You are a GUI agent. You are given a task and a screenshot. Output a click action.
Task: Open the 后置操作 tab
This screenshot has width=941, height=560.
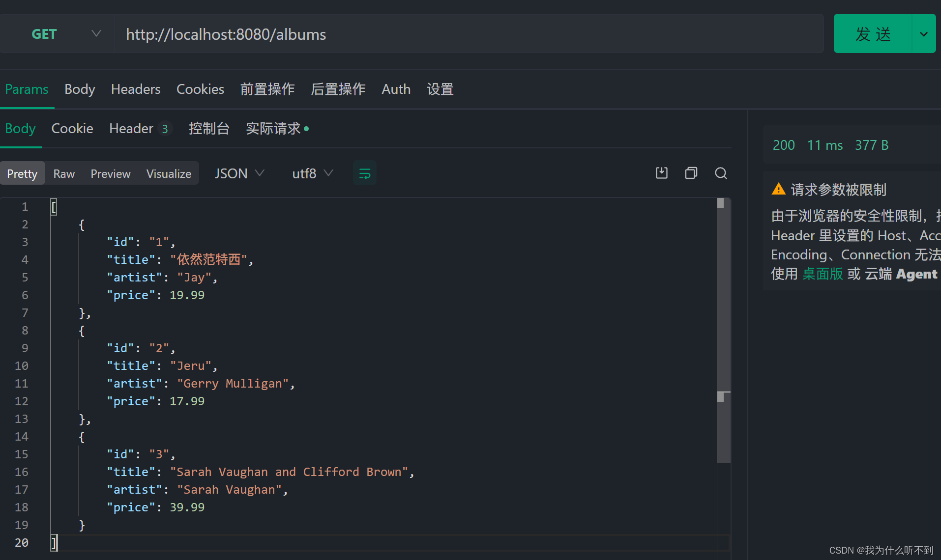[x=338, y=89]
